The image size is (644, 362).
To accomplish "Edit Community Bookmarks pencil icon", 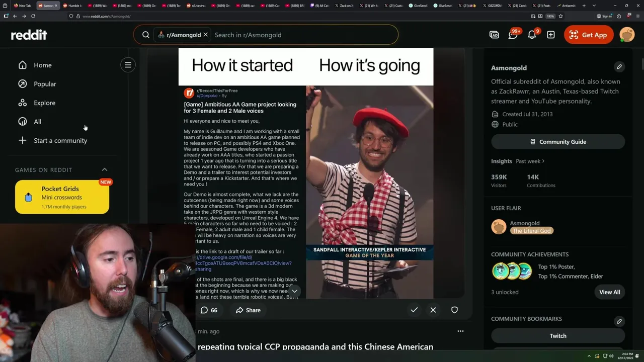I will point(619,321).
